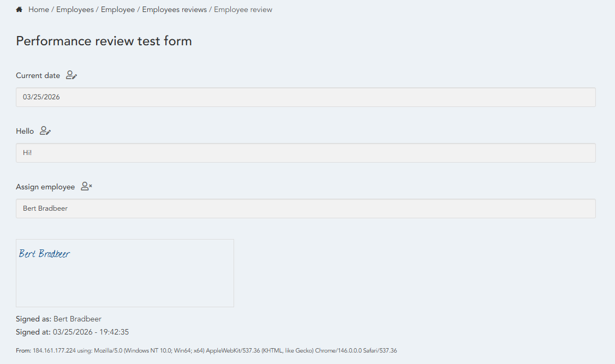This screenshot has width=615, height=364.
Task: Open the Employees breadcrumb link
Action: pyautogui.click(x=75, y=10)
